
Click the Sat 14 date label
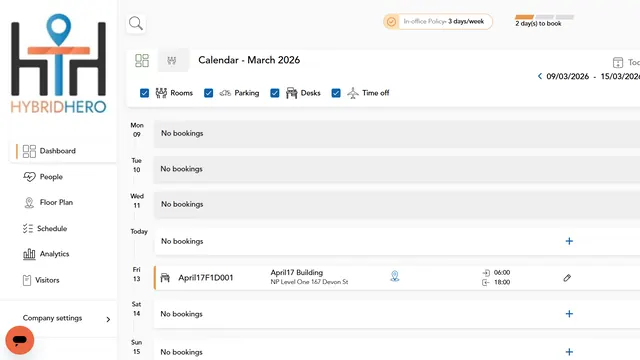[x=136, y=309]
